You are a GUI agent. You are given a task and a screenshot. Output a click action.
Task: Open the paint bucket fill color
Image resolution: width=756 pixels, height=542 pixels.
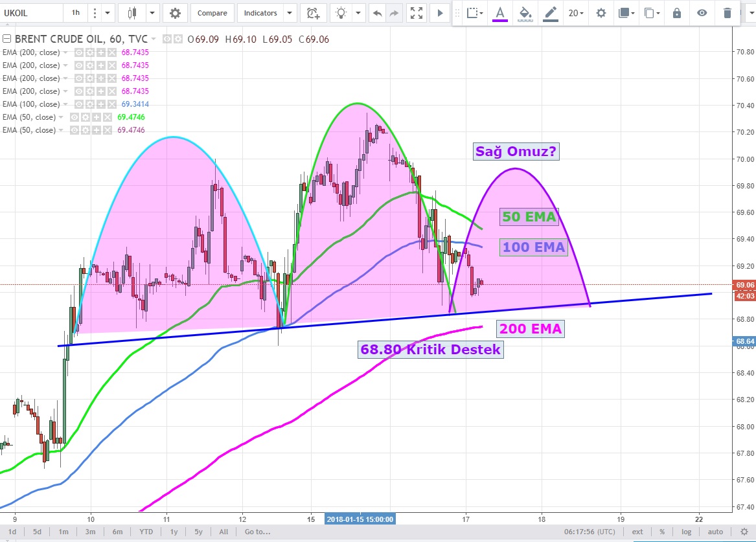coord(526,13)
